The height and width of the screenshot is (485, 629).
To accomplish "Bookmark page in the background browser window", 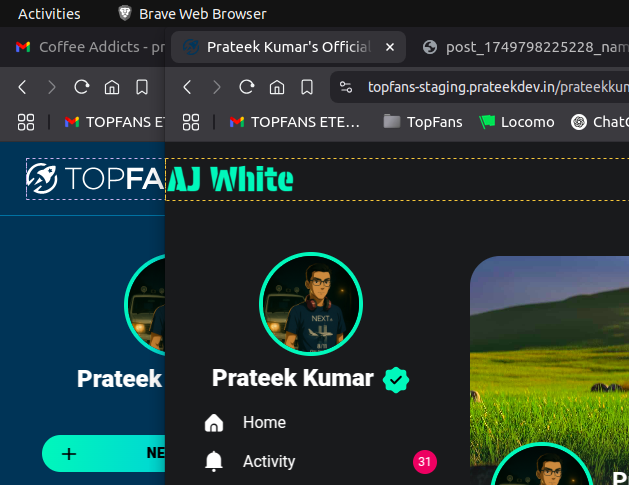I will [x=142, y=87].
